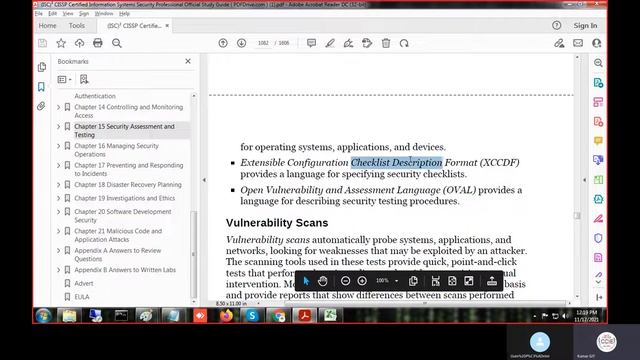Open Skype from the taskbar
This screenshot has width=640, height=360.
coord(252,315)
